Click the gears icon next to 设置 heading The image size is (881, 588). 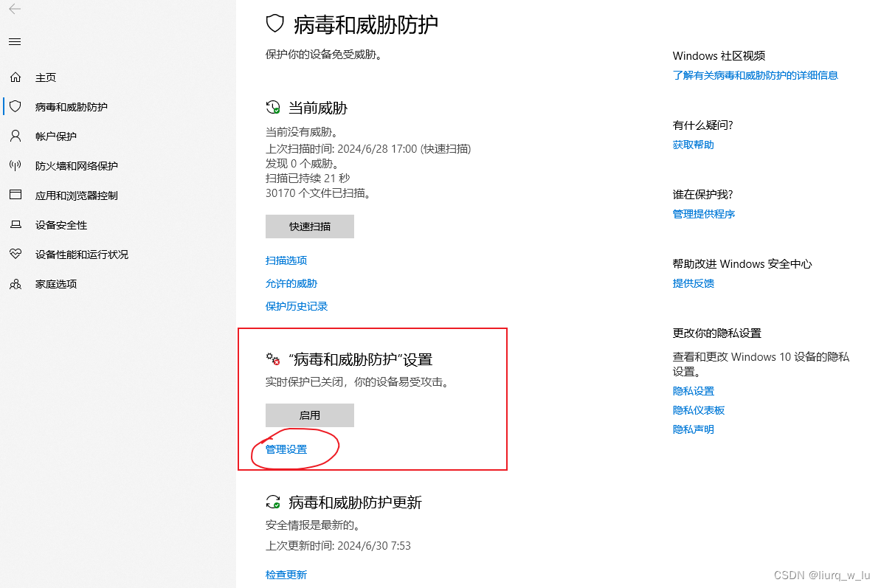[x=273, y=359]
